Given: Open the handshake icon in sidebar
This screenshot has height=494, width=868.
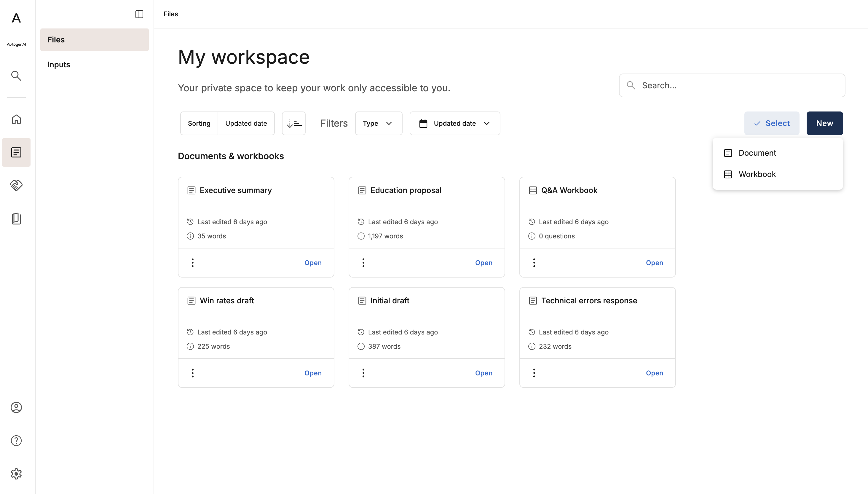Looking at the screenshot, I should [x=16, y=185].
